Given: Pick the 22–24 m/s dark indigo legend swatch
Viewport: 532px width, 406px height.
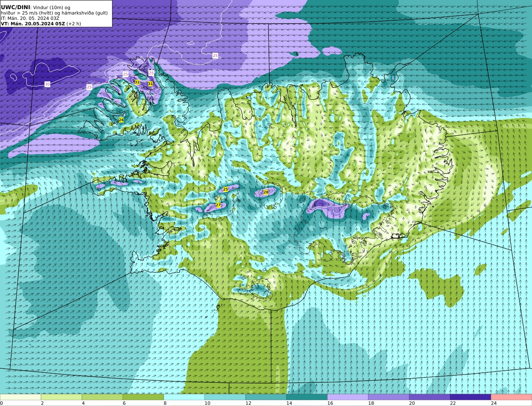Looking at the screenshot, I should point(470,397).
